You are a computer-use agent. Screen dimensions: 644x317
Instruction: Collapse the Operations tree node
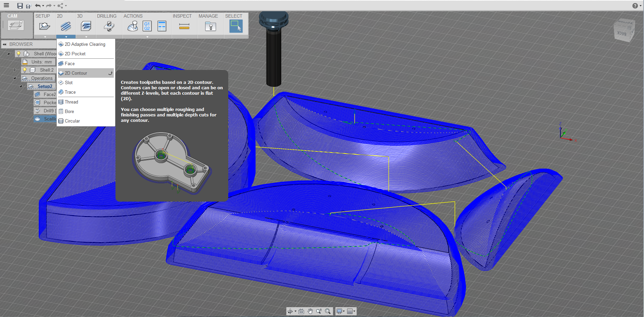(x=15, y=78)
